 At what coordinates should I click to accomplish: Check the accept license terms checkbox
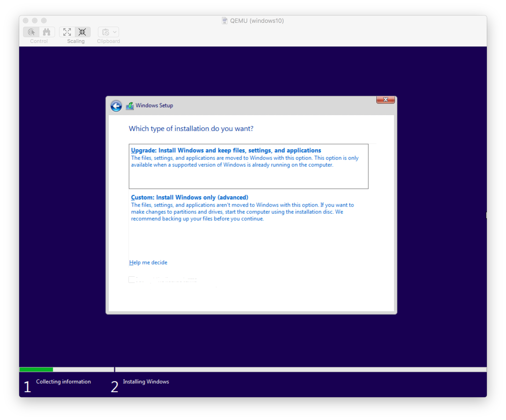132,280
